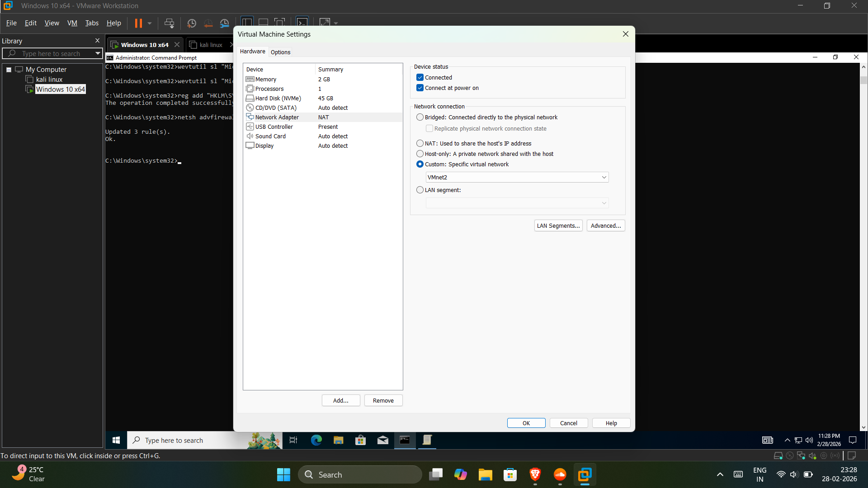Screen dimensions: 868x488
Task: Select the LAN segment radio button
Action: click(420, 190)
